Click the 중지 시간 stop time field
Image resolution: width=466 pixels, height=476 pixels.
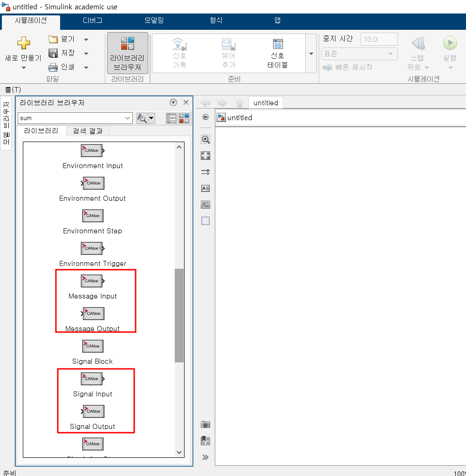[x=379, y=40]
